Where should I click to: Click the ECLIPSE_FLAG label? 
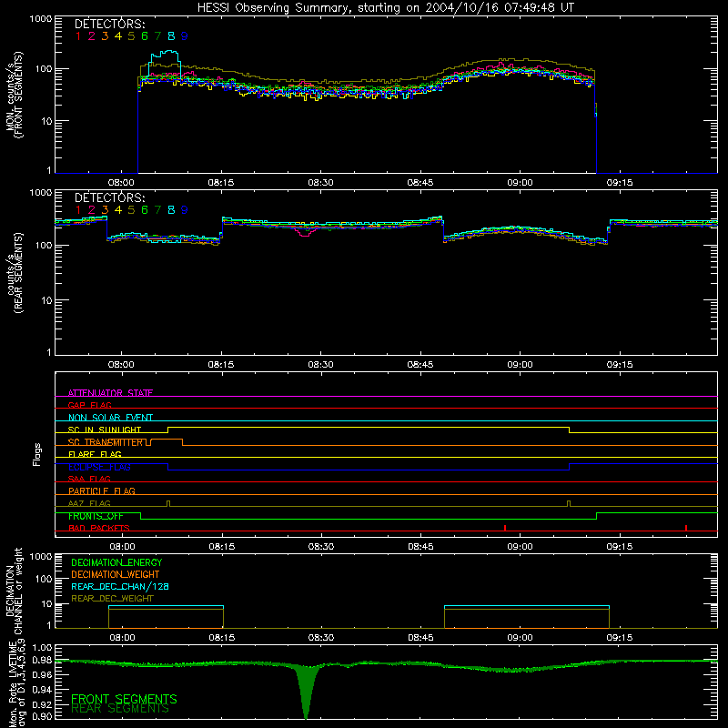(99, 467)
